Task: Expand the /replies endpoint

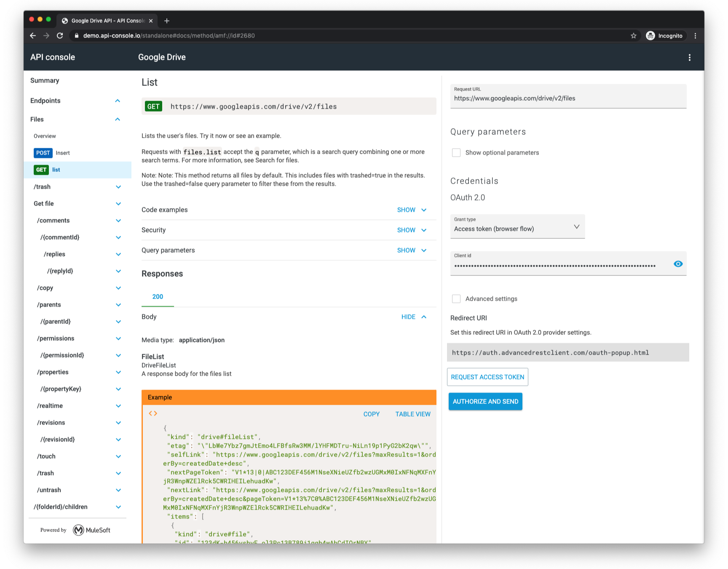Action: tap(118, 254)
